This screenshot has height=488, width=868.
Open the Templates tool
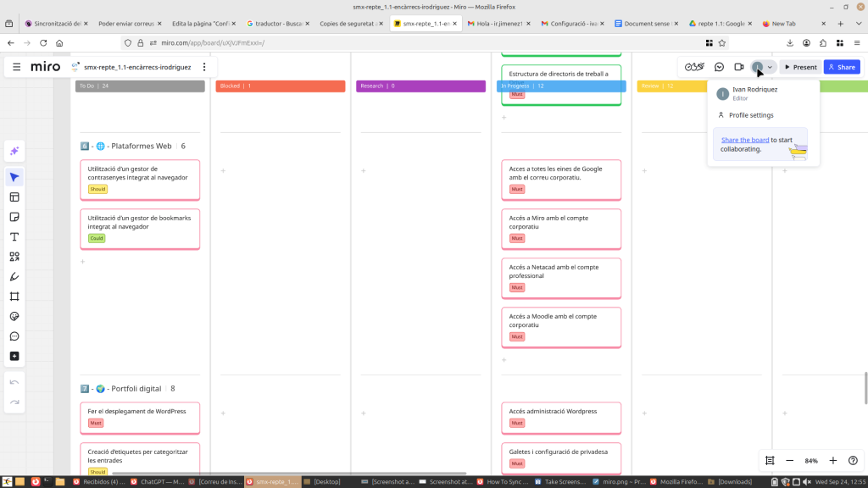14,197
